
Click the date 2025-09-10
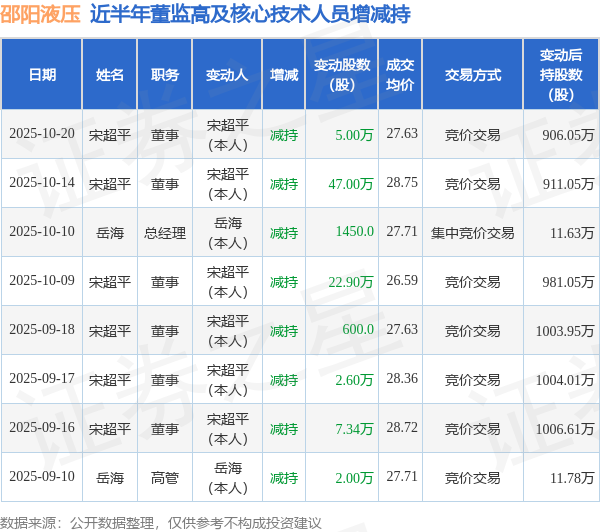tap(42, 477)
